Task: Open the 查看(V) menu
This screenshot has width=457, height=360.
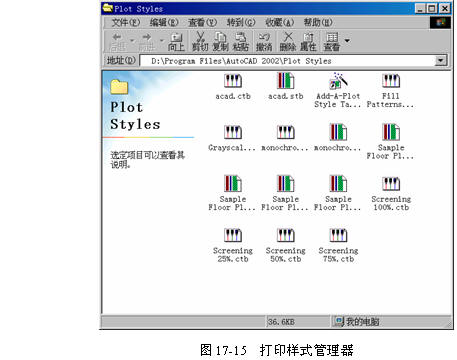Action: point(203,22)
